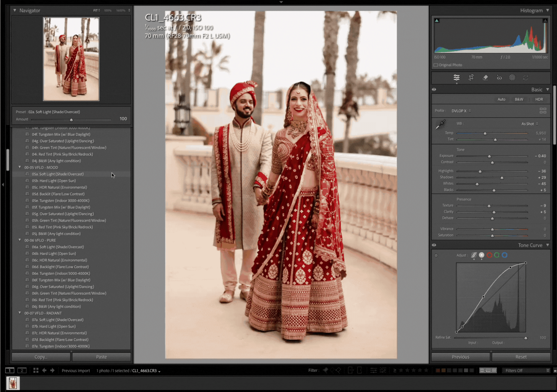Toggle Tone Curve panel visibility eye

pyautogui.click(x=434, y=245)
